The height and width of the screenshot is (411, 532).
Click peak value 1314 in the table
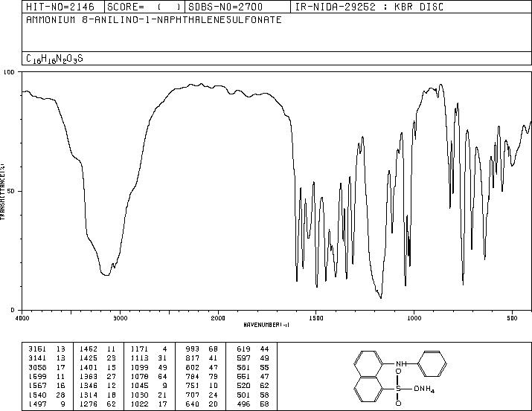89,395
